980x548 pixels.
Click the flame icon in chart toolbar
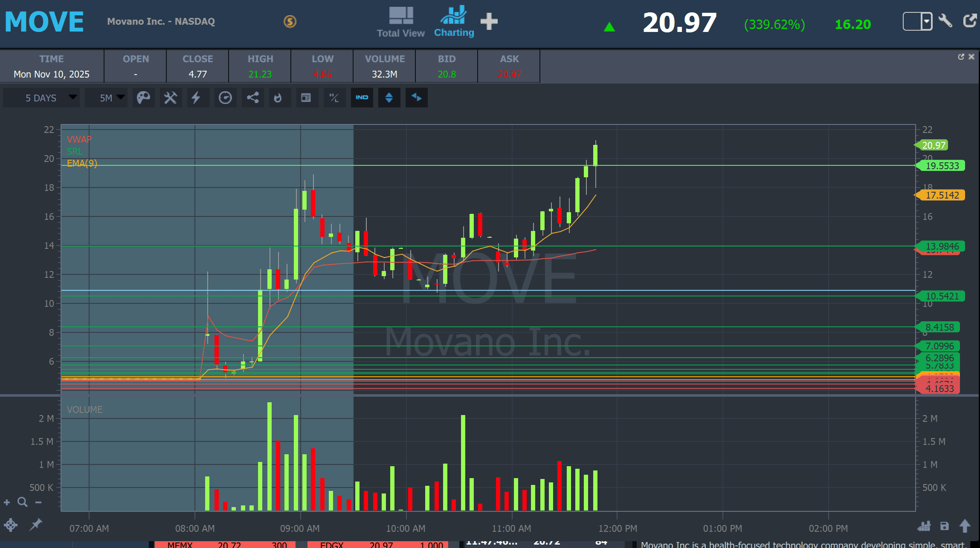point(278,98)
